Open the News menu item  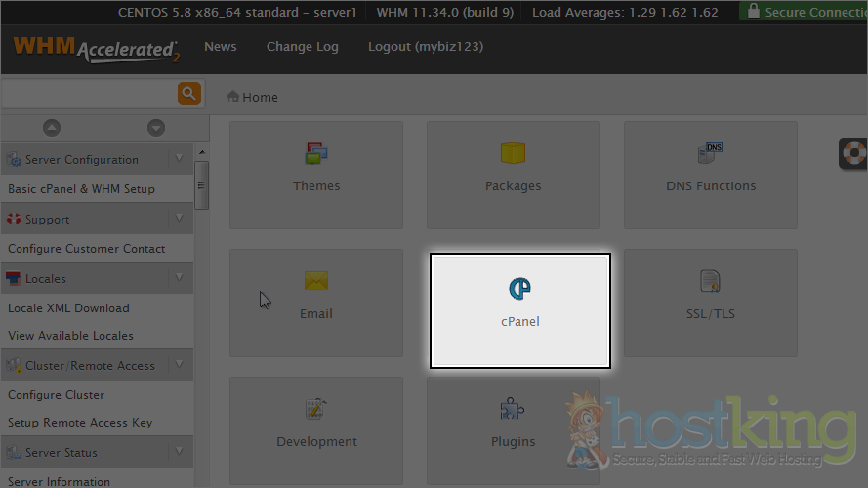[x=220, y=47]
